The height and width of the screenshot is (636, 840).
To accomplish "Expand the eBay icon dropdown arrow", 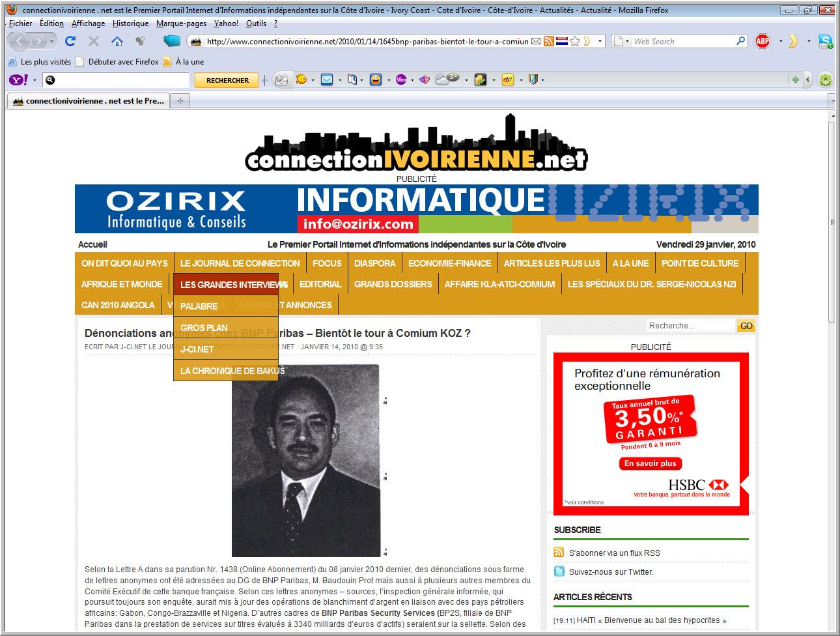I will point(520,80).
